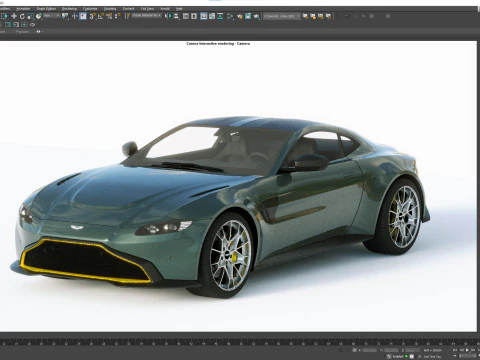Screen dimensions: 480x360
Task: Open the Content menu
Action: pos(128,9)
